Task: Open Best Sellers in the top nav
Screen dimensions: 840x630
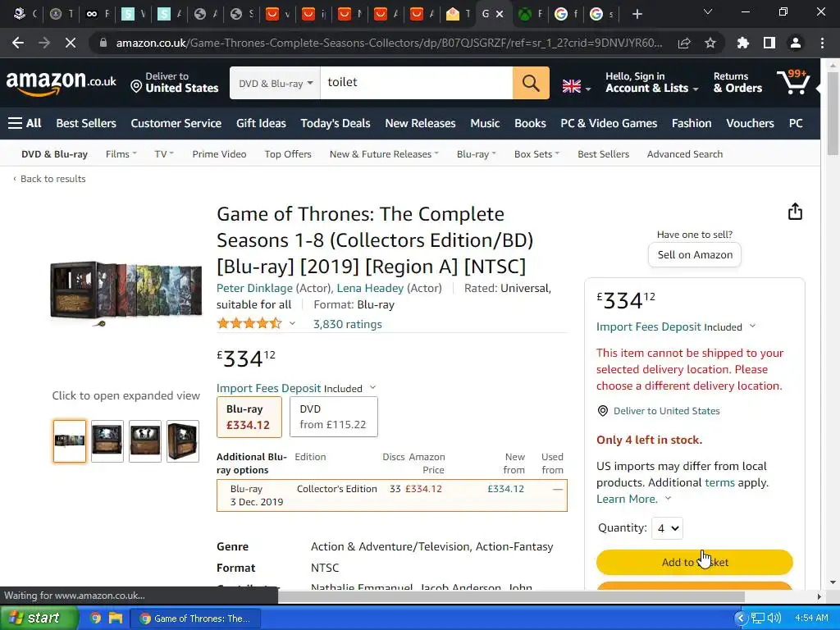Action: pyautogui.click(x=86, y=123)
